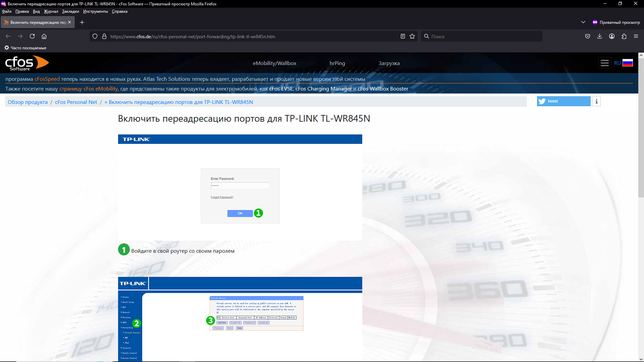This screenshot has width=644, height=362.
Task: Close the cFos tab
Action: pos(69,22)
